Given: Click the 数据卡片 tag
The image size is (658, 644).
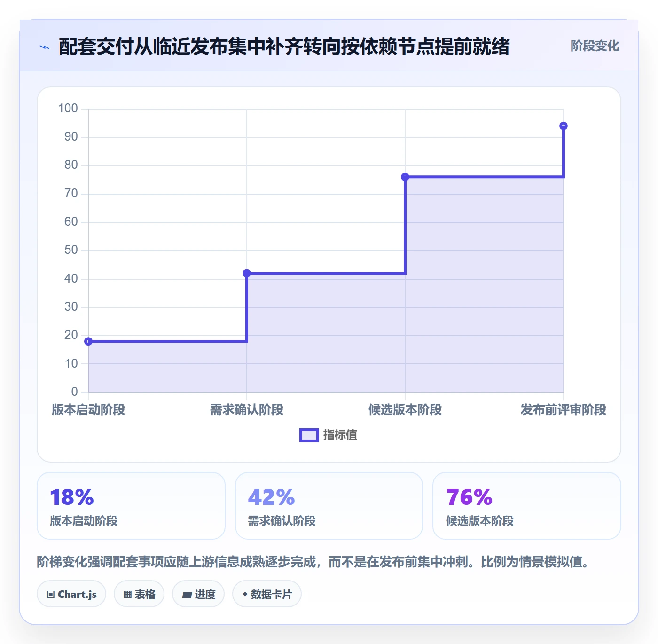Looking at the screenshot, I should point(267,594).
